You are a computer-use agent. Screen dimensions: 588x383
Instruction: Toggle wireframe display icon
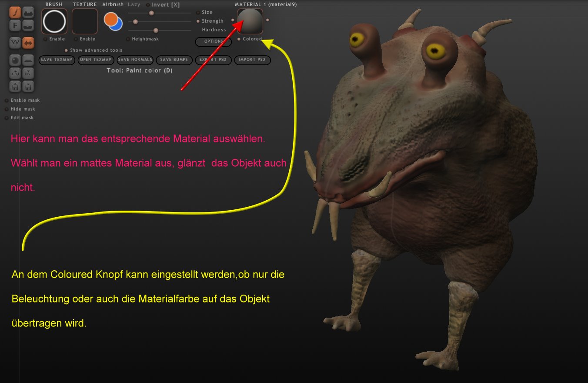[x=15, y=43]
